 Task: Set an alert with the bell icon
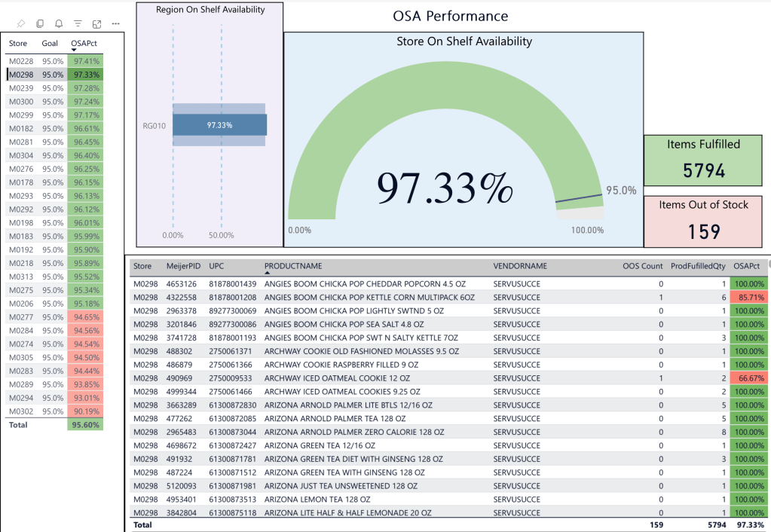[x=59, y=24]
